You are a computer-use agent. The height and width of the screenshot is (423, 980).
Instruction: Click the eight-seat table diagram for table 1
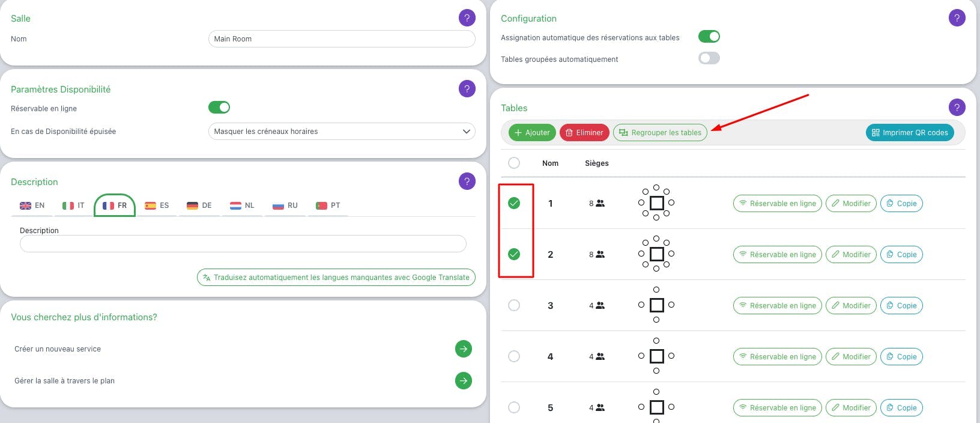656,203
